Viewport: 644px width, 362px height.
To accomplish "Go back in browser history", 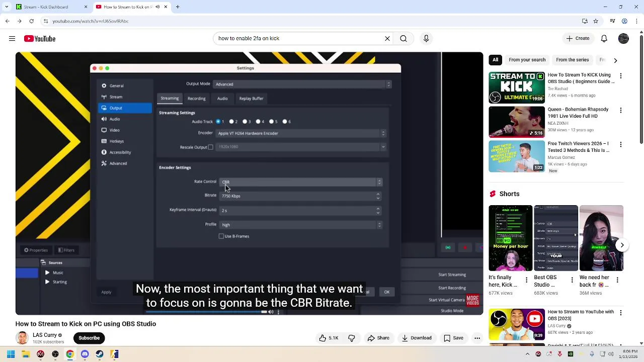I will [x=8, y=21].
